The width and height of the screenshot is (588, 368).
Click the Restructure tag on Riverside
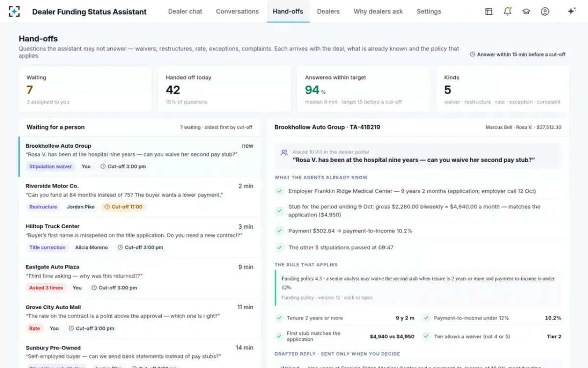[x=43, y=207]
